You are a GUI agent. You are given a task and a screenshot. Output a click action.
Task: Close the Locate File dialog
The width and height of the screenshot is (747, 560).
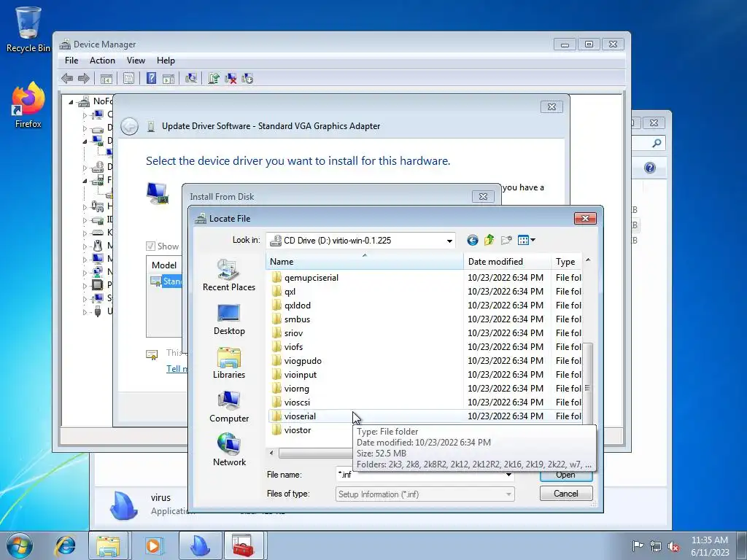pyautogui.click(x=585, y=218)
